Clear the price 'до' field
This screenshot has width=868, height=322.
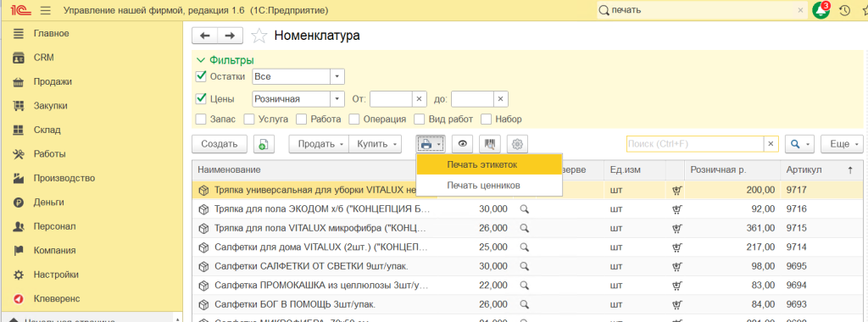pos(500,99)
